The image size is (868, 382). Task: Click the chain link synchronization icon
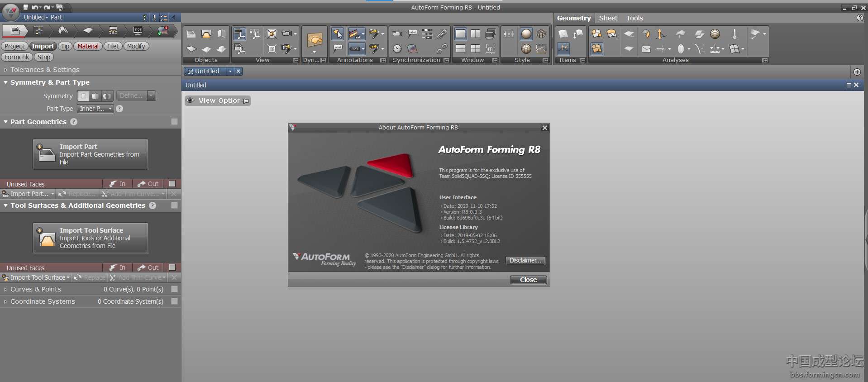click(442, 34)
